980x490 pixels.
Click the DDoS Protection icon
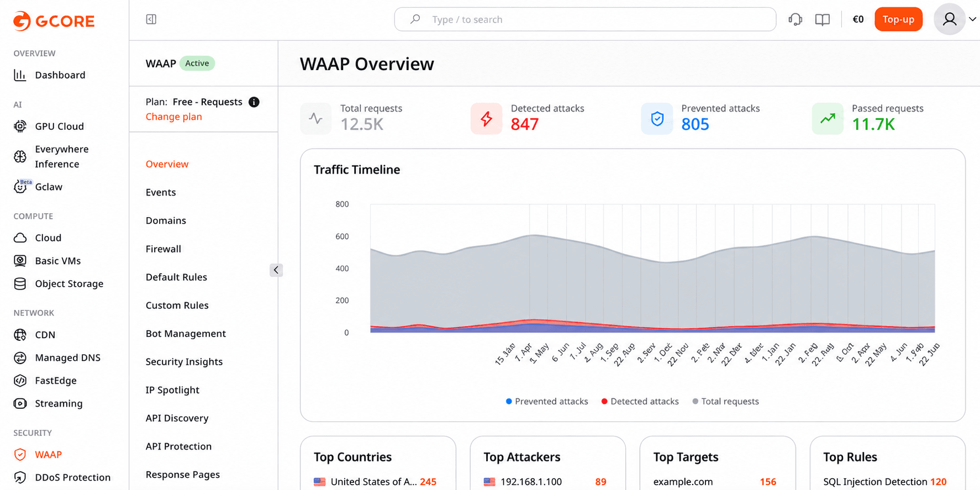(20, 478)
